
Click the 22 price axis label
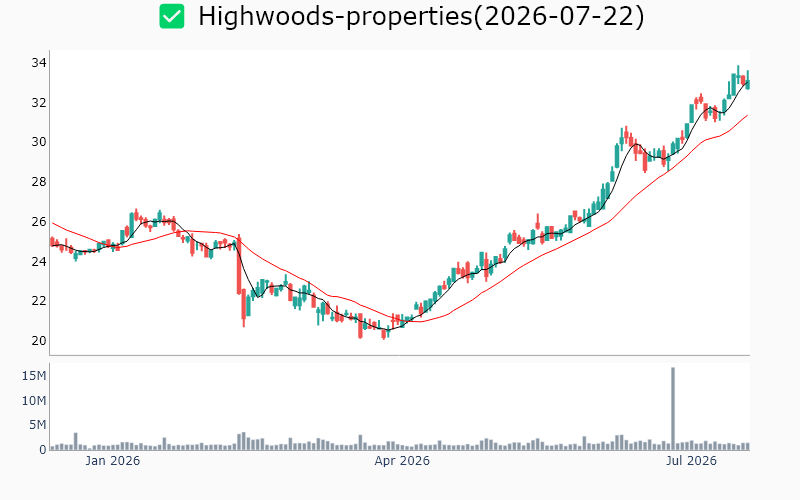tap(39, 301)
